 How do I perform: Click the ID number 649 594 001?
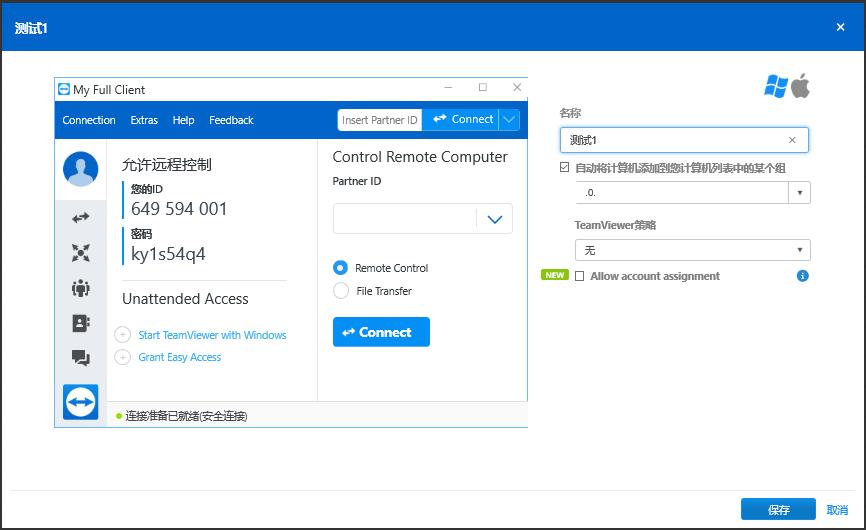pos(179,209)
